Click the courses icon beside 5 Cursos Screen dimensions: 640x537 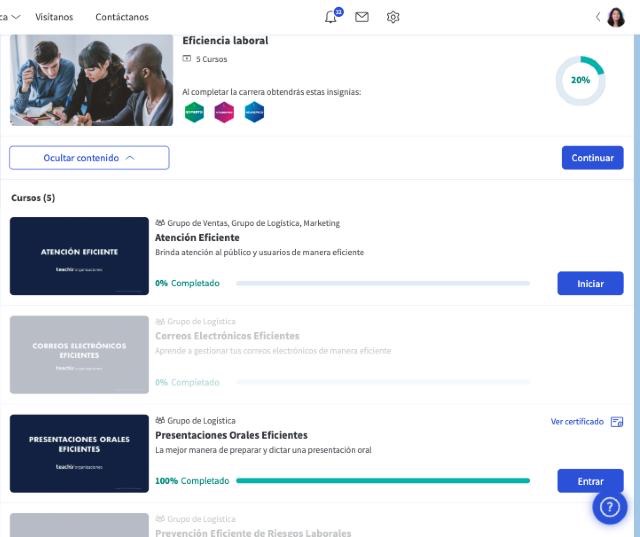pyautogui.click(x=187, y=58)
